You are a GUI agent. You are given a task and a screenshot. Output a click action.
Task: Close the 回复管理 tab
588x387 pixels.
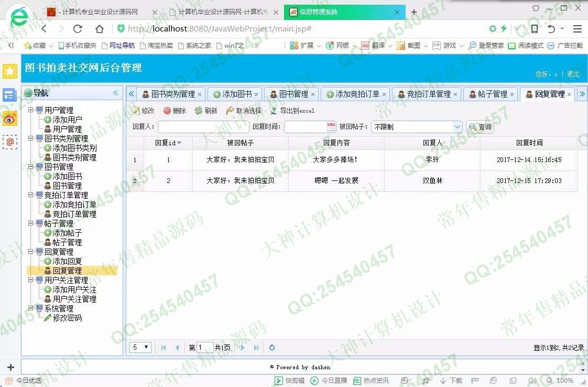(x=569, y=94)
